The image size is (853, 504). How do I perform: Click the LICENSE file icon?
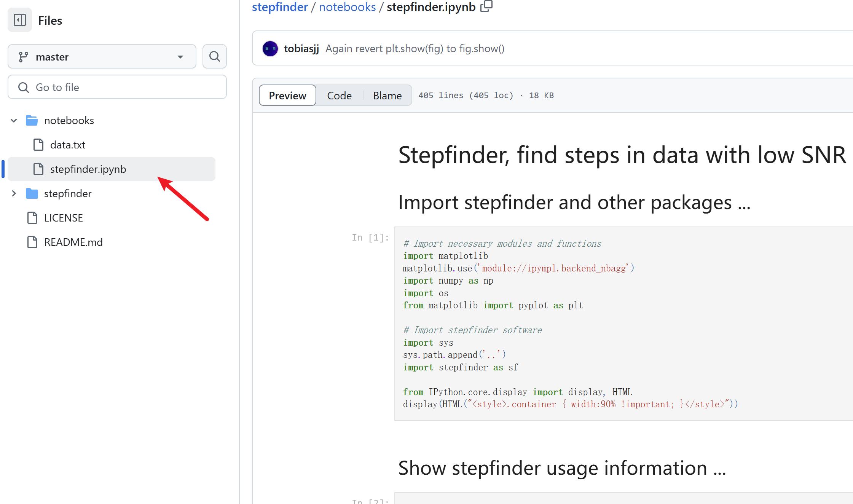coord(33,218)
